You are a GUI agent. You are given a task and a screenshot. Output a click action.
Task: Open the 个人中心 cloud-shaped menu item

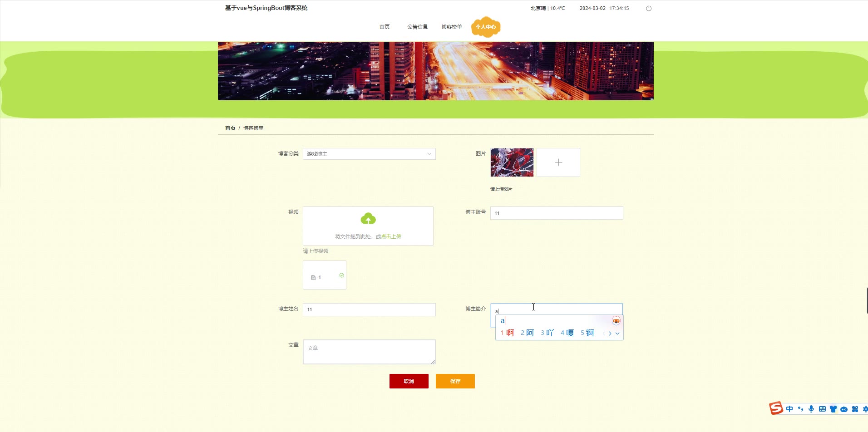486,27
